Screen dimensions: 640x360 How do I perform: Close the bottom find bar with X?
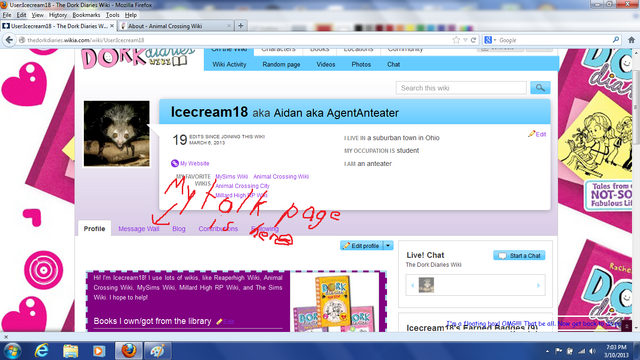pyautogui.click(x=6, y=337)
